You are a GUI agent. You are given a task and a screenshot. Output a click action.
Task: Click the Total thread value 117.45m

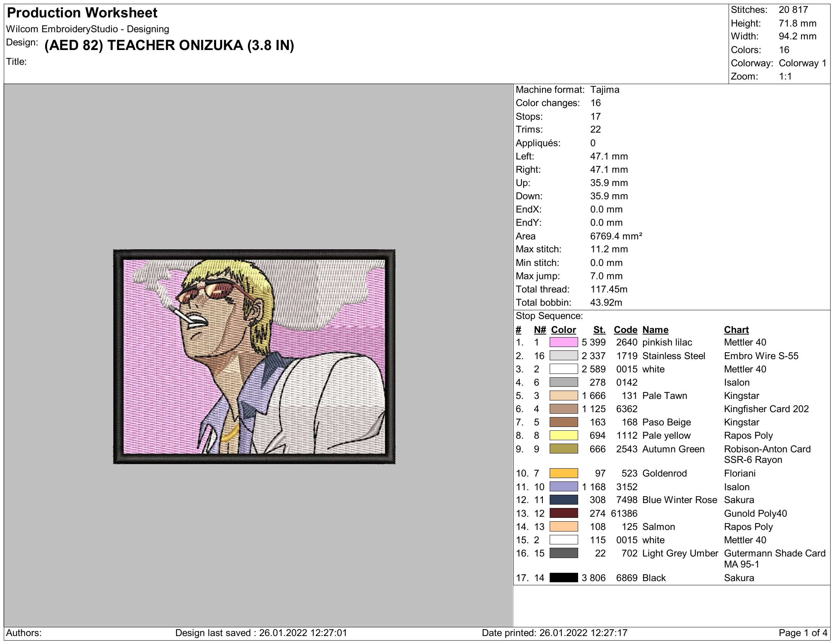pyautogui.click(x=609, y=289)
